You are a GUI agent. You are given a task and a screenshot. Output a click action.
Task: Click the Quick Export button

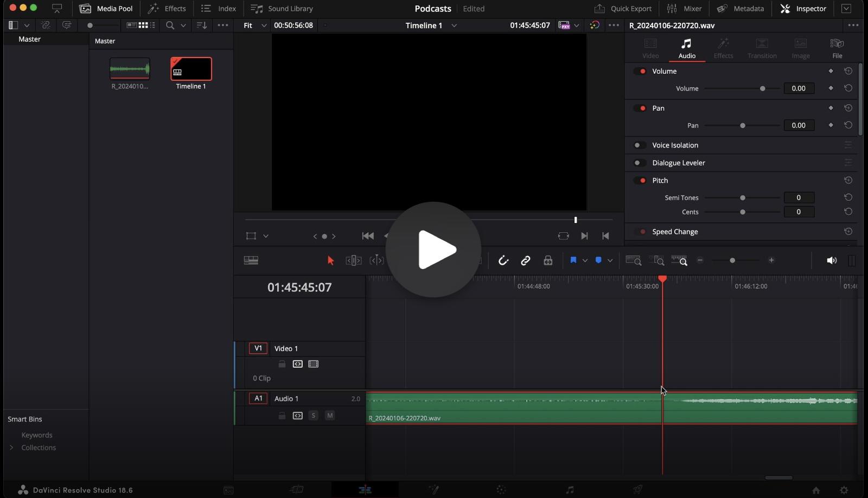(623, 9)
